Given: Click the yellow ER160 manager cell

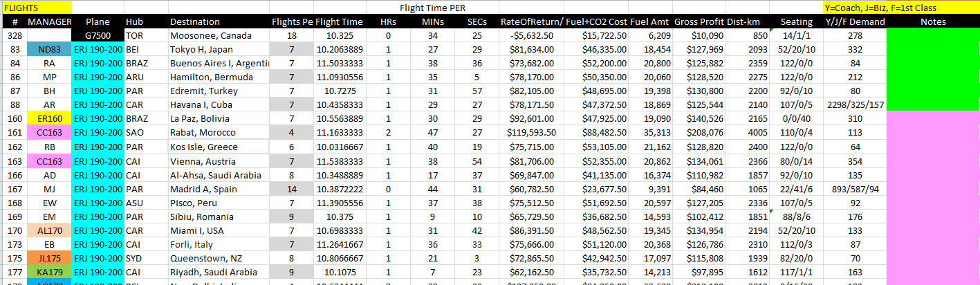Looking at the screenshot, I should coord(50,118).
